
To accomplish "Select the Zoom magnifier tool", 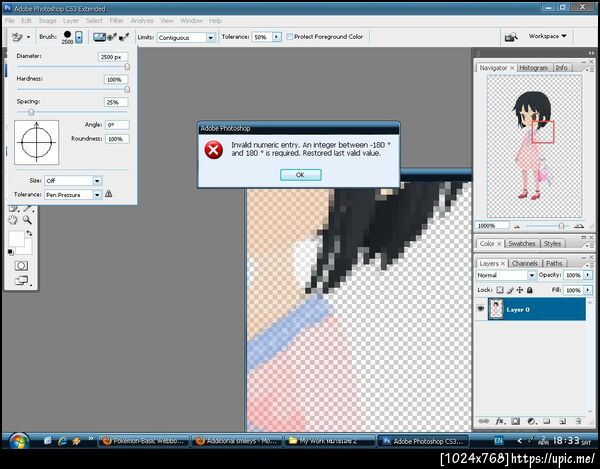I will [27, 220].
